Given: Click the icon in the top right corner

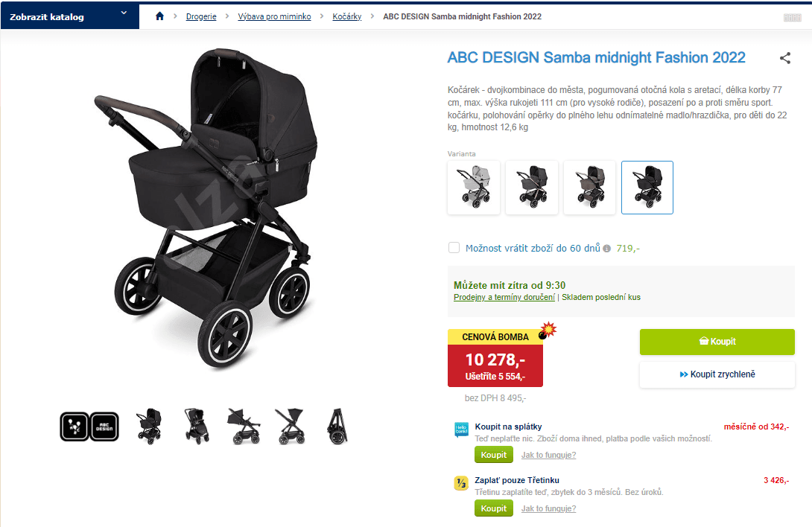Looking at the screenshot, I should tap(793, 18).
